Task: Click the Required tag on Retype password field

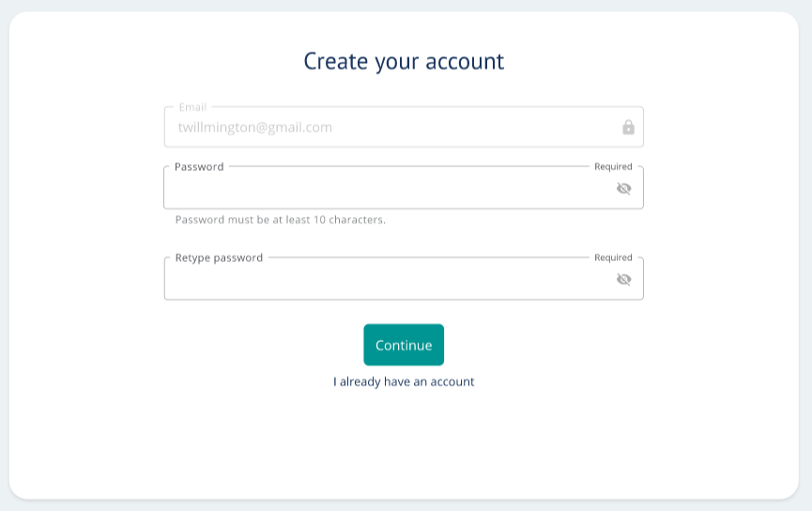Action: coord(613,257)
